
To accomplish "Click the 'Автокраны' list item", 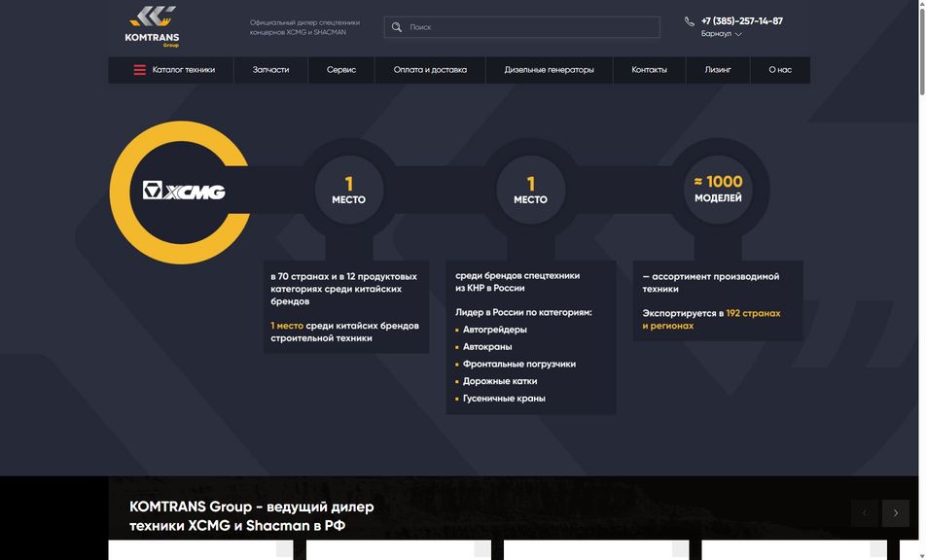I will (x=487, y=346).
